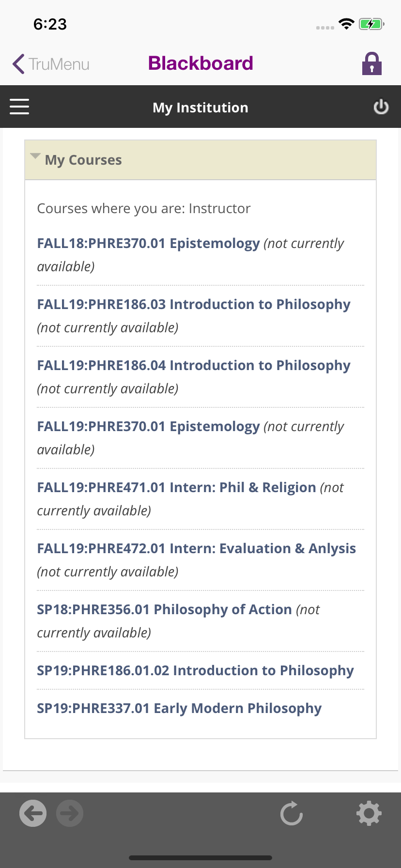Go back using the left arrow button
The height and width of the screenshot is (868, 401).
pos(33,813)
